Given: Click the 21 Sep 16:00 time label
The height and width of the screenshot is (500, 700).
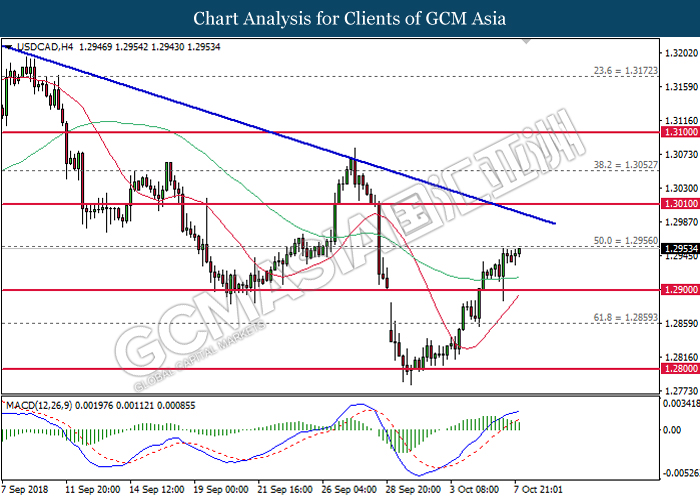Looking at the screenshot, I should (x=285, y=489).
